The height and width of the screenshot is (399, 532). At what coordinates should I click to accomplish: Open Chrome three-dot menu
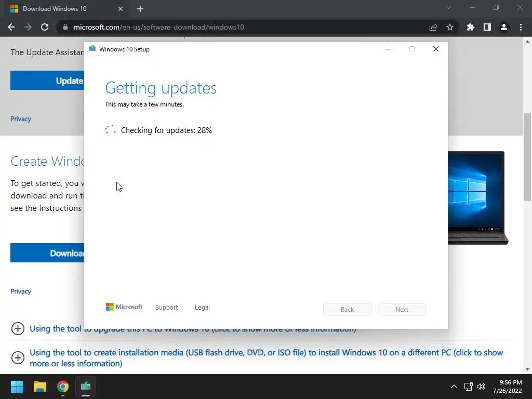[x=521, y=27]
